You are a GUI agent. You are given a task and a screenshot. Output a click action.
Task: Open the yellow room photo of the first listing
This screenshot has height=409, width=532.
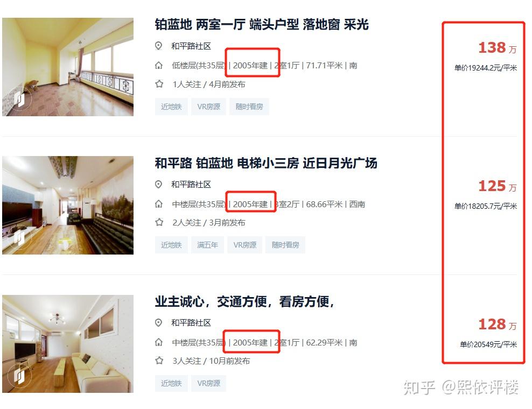(68, 67)
